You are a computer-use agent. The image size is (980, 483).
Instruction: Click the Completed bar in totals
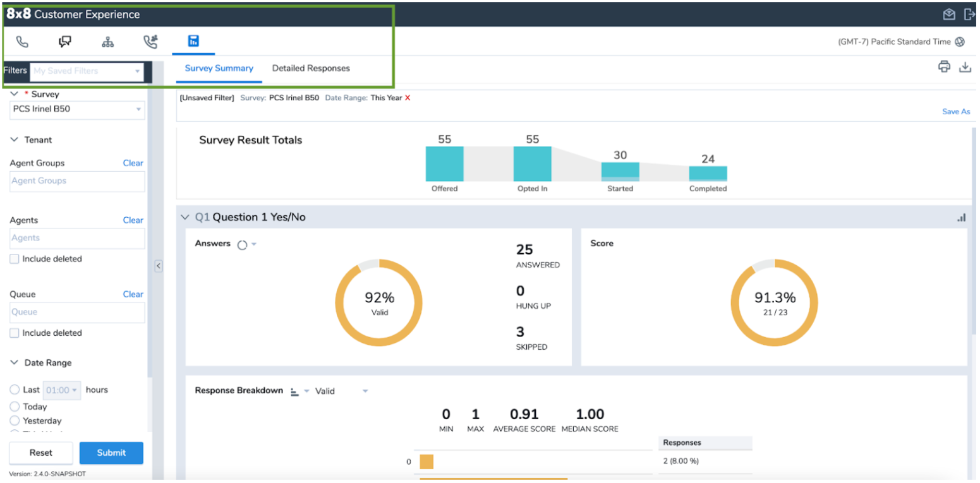708,174
